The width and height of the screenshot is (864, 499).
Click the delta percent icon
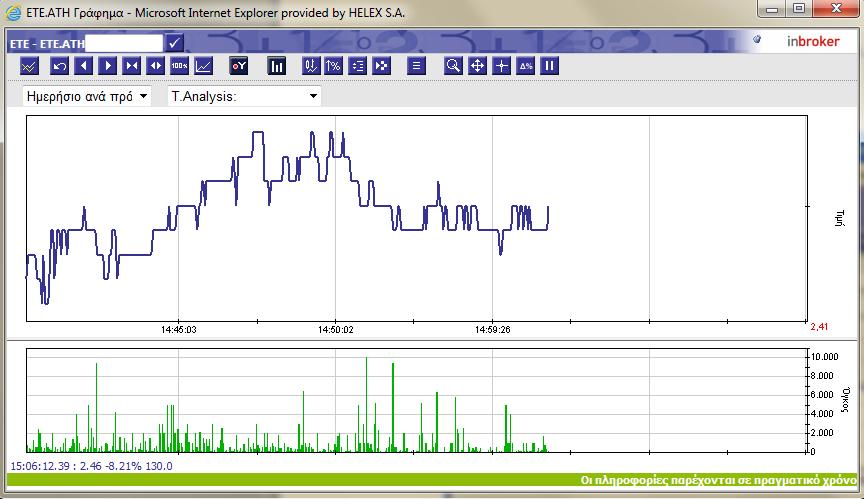[x=526, y=66]
